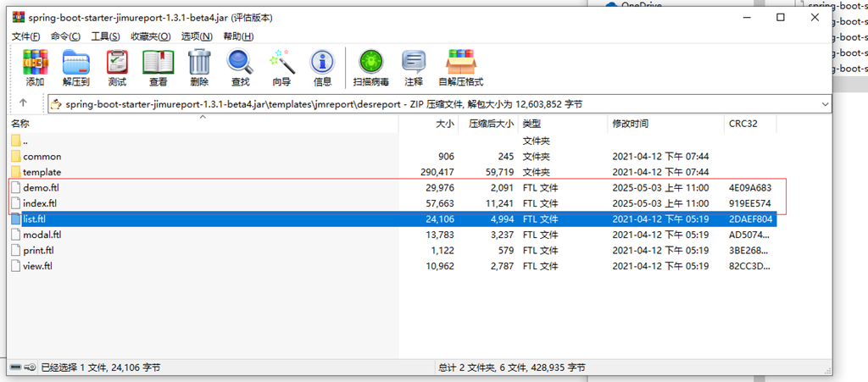The width and height of the screenshot is (868, 382).
Task: Click the 删除 (Delete) trash icon
Action: click(x=199, y=62)
